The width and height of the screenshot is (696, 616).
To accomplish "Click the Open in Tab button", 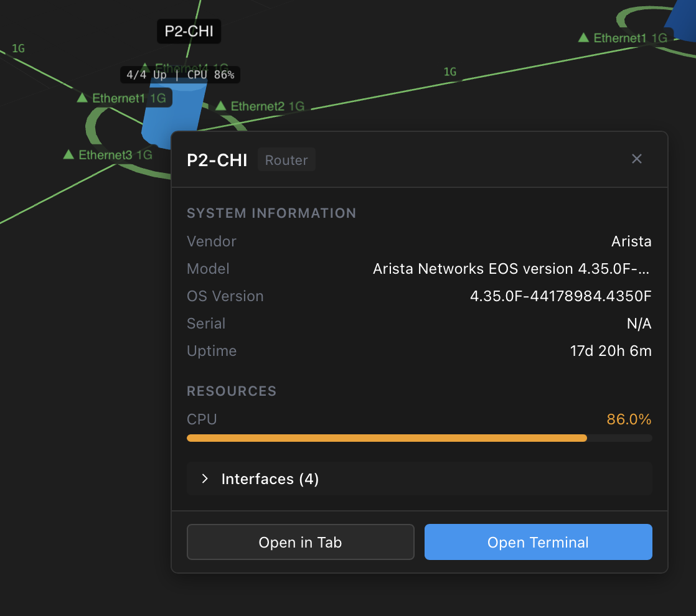I will click(300, 542).
